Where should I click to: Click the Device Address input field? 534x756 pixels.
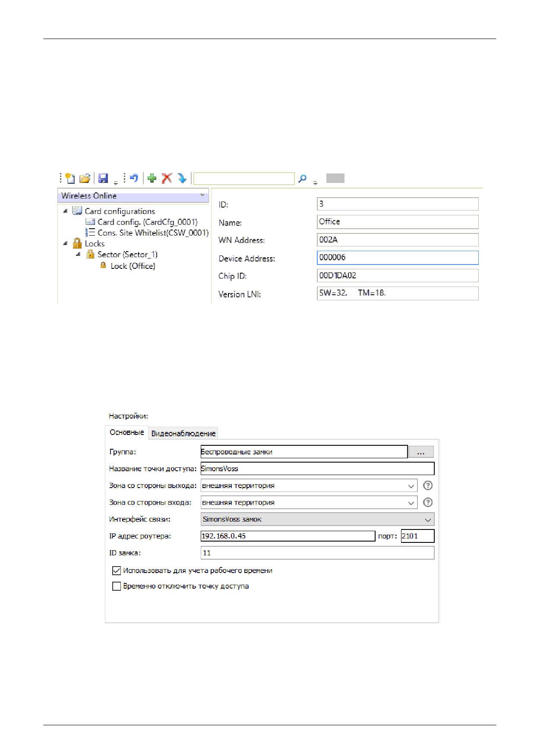pos(398,258)
